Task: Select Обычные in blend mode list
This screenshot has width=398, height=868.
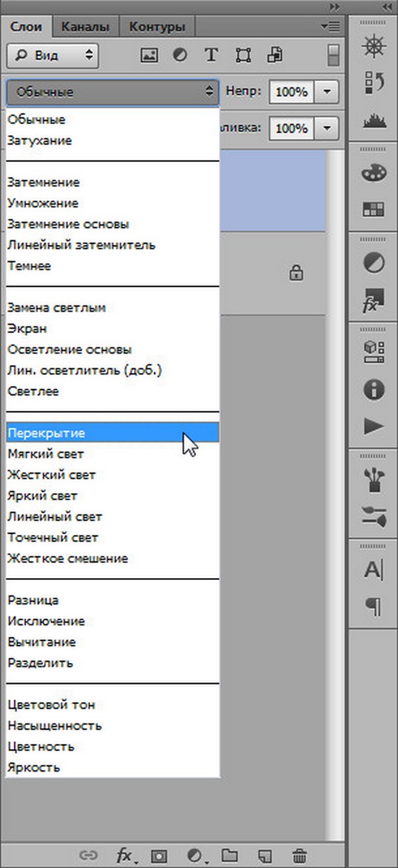Action: (112, 120)
